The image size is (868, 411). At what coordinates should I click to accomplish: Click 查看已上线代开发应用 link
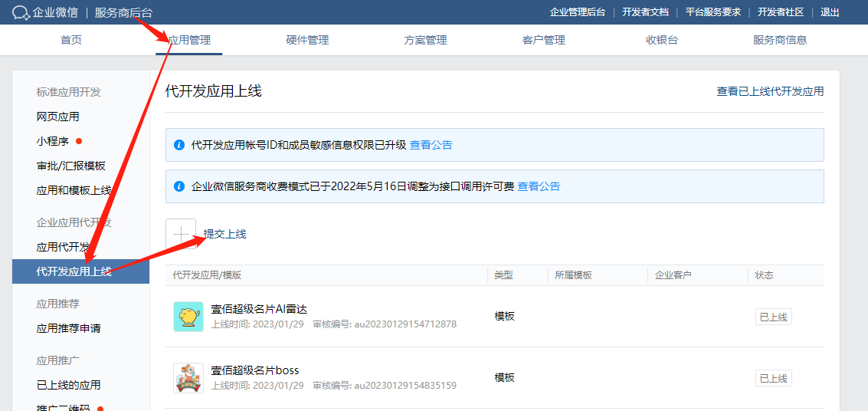click(770, 91)
